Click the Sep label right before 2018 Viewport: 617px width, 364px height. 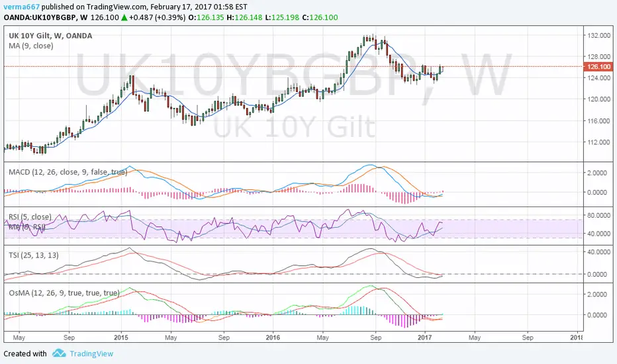point(528,338)
